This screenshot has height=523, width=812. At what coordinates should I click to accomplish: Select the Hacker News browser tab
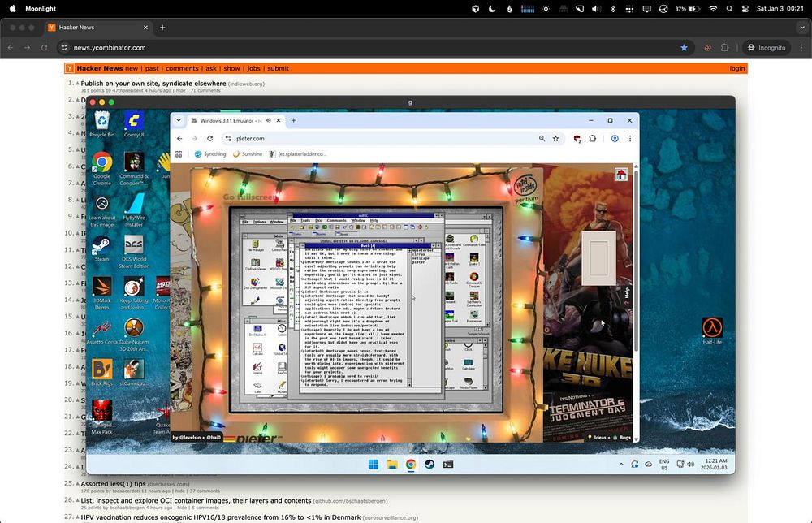[98, 28]
